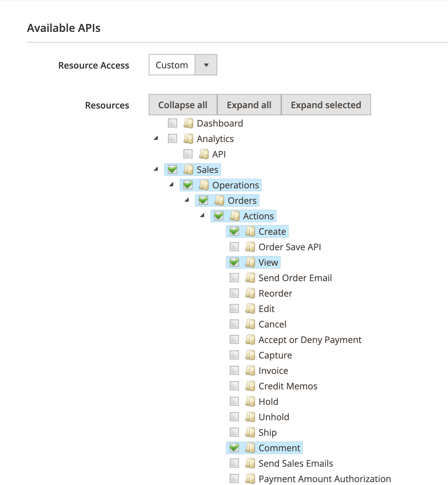Click the Operations folder icon

204,185
